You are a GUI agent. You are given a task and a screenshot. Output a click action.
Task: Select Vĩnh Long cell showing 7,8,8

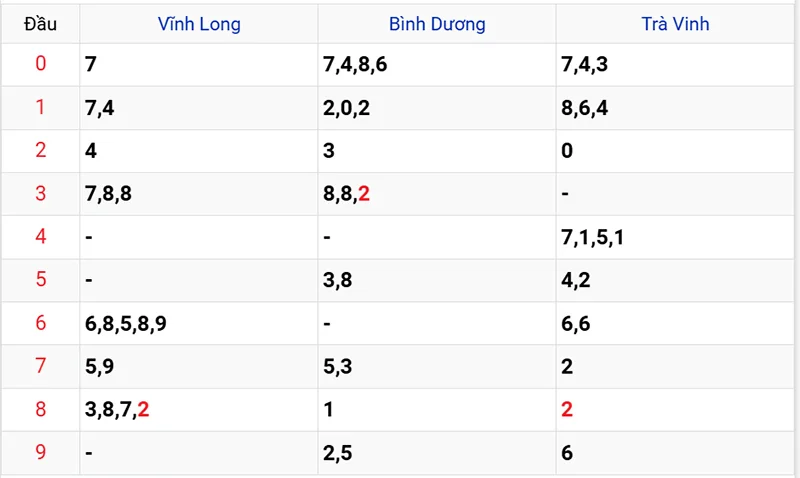coord(109,193)
